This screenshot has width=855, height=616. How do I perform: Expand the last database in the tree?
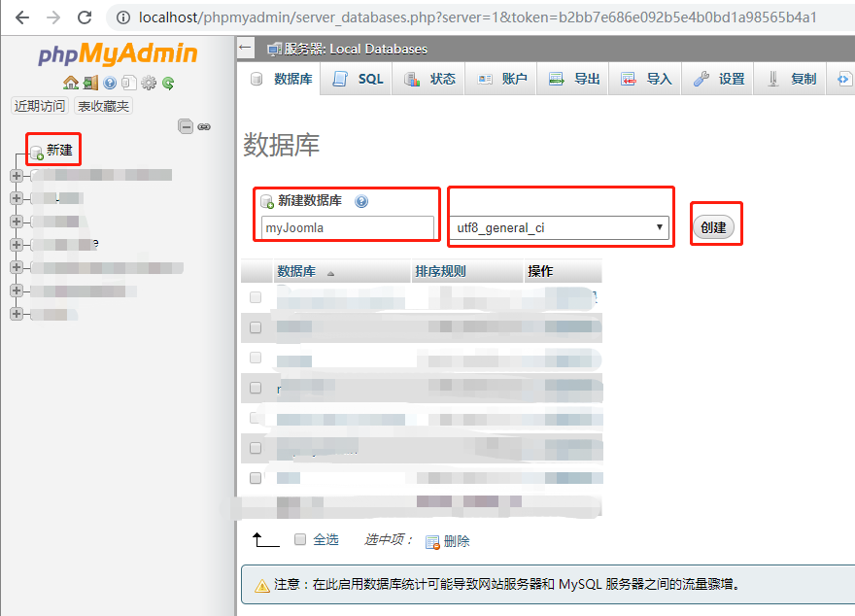17,314
